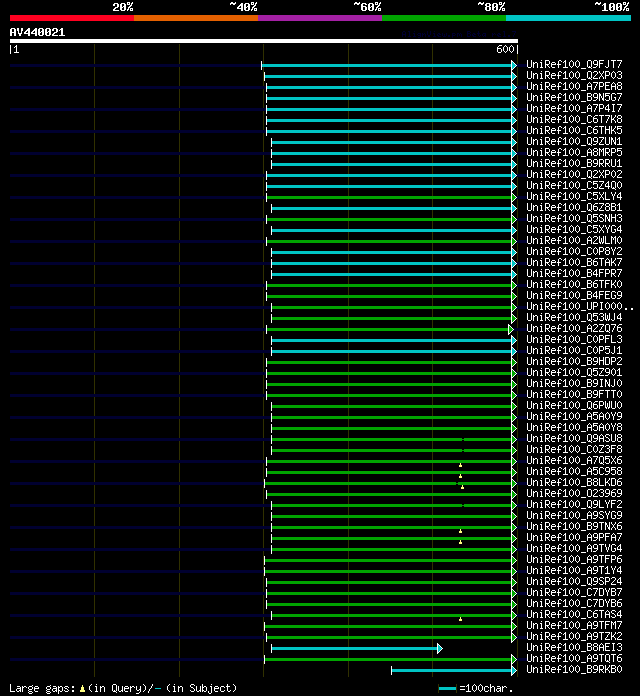Open the UniRef100_C6T7K8 hit label
640x696 pixels.
tap(574, 119)
